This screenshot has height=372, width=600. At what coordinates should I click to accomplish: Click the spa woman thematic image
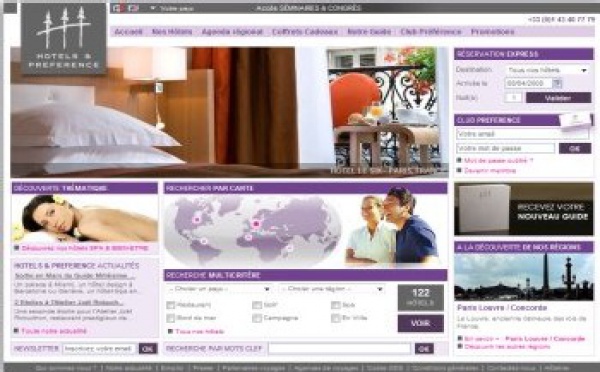tap(85, 218)
